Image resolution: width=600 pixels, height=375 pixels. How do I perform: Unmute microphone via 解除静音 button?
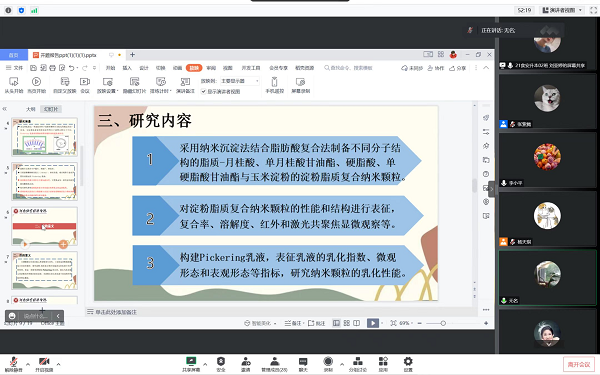13,364
